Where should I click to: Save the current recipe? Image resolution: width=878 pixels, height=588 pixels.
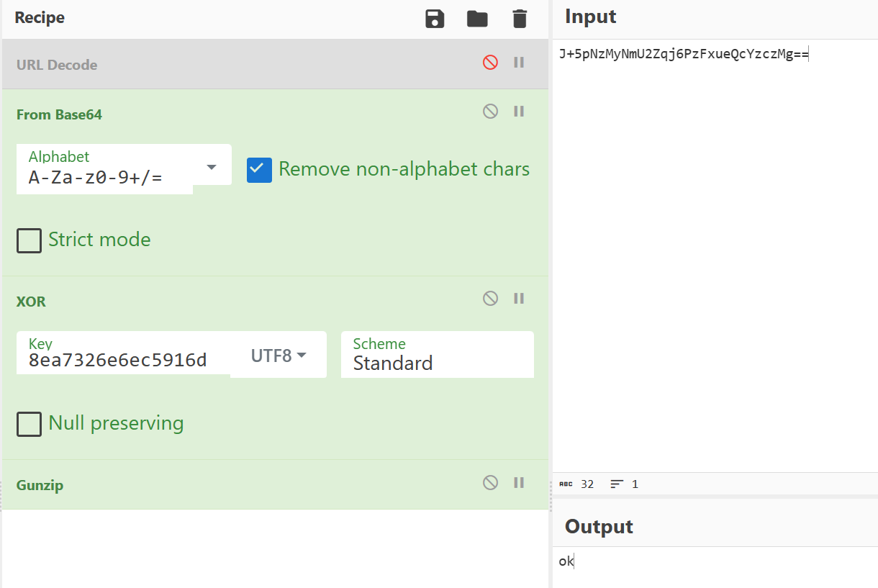[x=435, y=19]
